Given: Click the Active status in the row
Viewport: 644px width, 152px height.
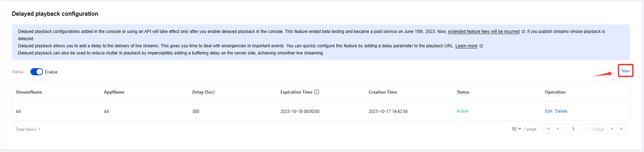Looking at the screenshot, I should (x=462, y=111).
